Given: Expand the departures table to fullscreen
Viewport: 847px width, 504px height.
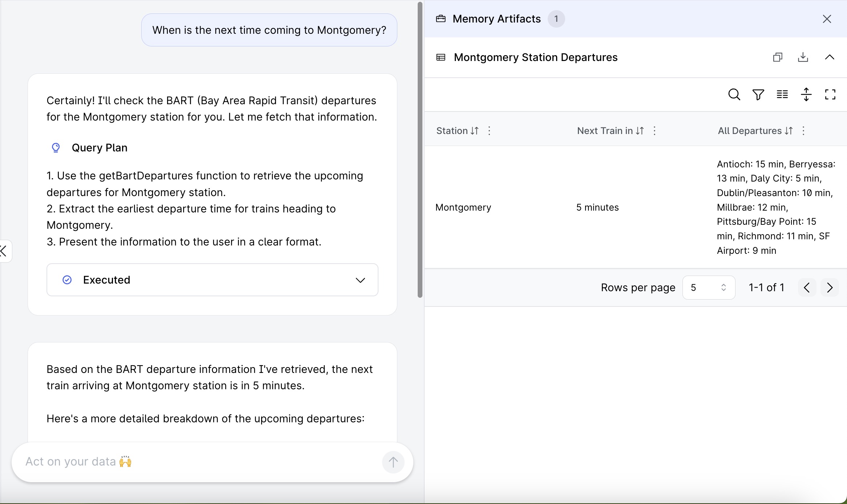Looking at the screenshot, I should 830,94.
